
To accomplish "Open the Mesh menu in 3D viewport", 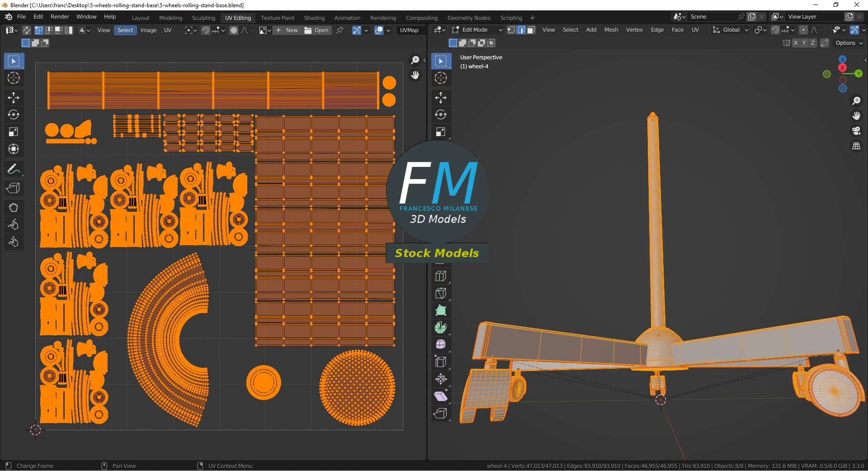I will coord(611,30).
